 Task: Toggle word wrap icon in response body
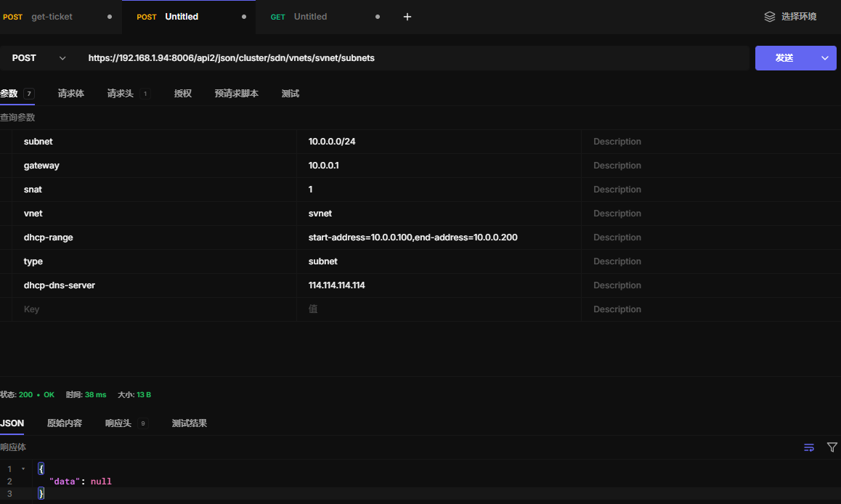809,447
